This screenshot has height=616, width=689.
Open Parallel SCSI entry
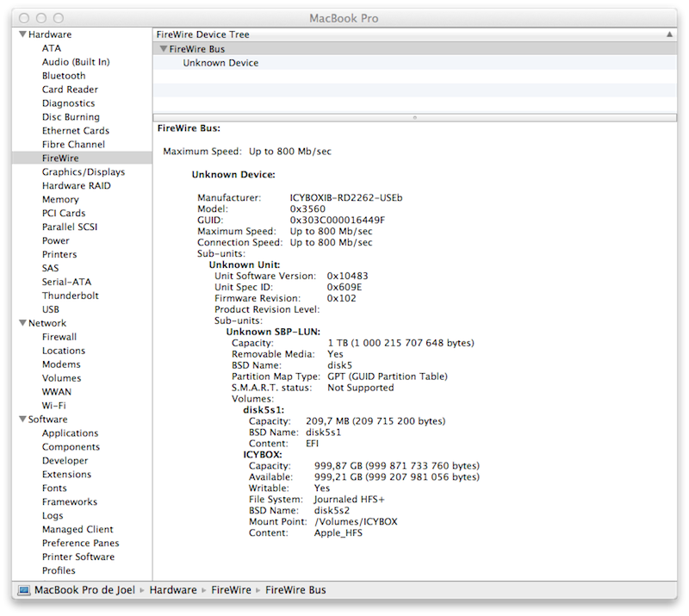point(70,227)
